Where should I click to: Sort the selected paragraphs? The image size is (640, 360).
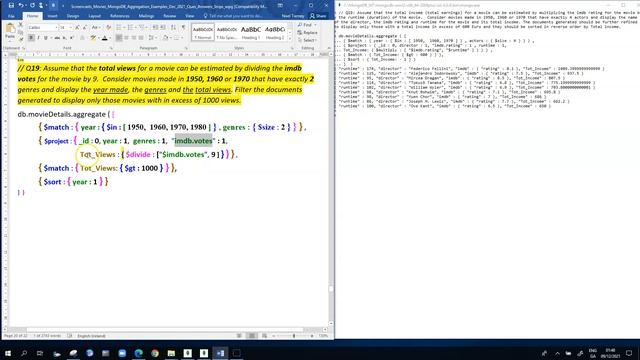click(x=173, y=27)
